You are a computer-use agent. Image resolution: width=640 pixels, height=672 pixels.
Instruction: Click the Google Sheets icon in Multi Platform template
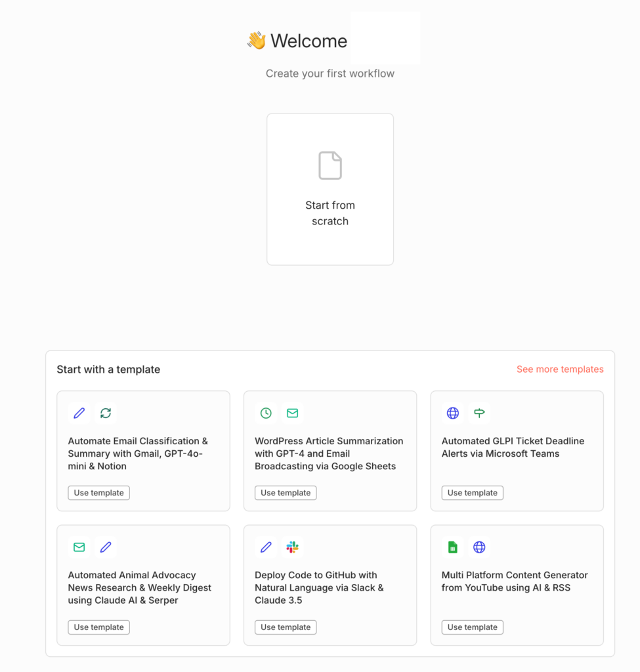tap(452, 547)
